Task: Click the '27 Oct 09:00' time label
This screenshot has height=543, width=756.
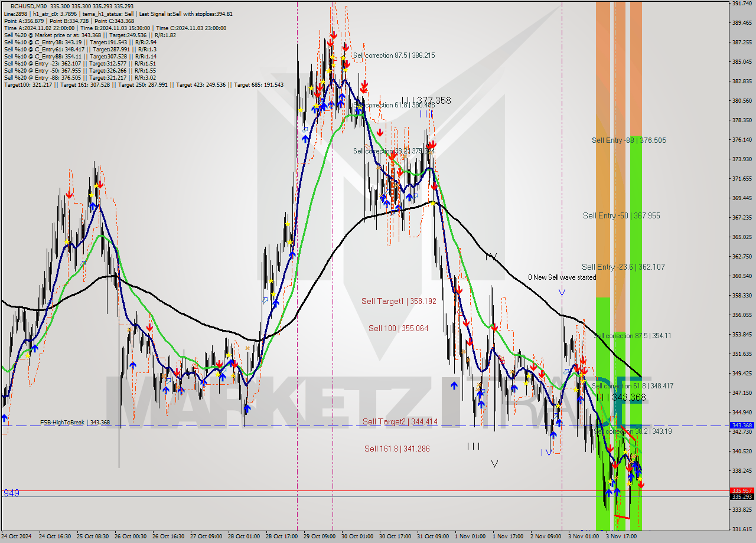Action: pos(206,537)
